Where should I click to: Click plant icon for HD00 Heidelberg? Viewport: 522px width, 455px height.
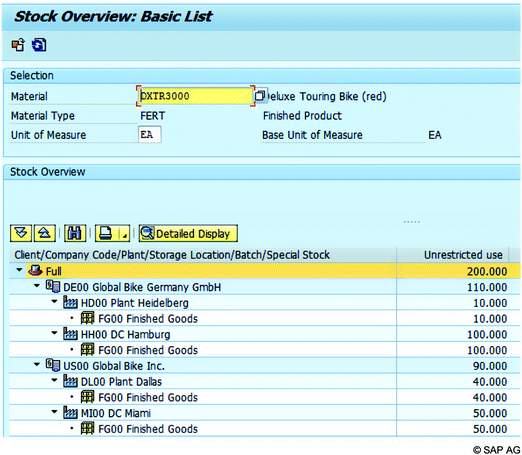70,302
